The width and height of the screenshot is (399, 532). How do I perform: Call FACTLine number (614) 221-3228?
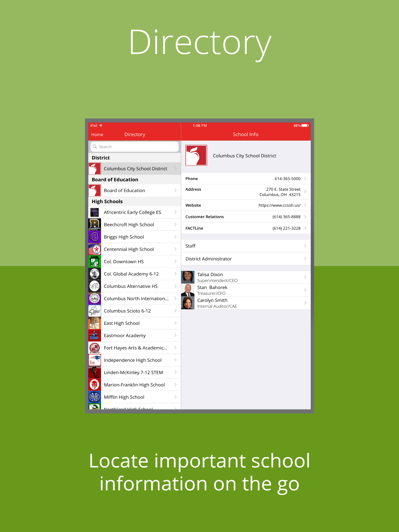coord(286,228)
